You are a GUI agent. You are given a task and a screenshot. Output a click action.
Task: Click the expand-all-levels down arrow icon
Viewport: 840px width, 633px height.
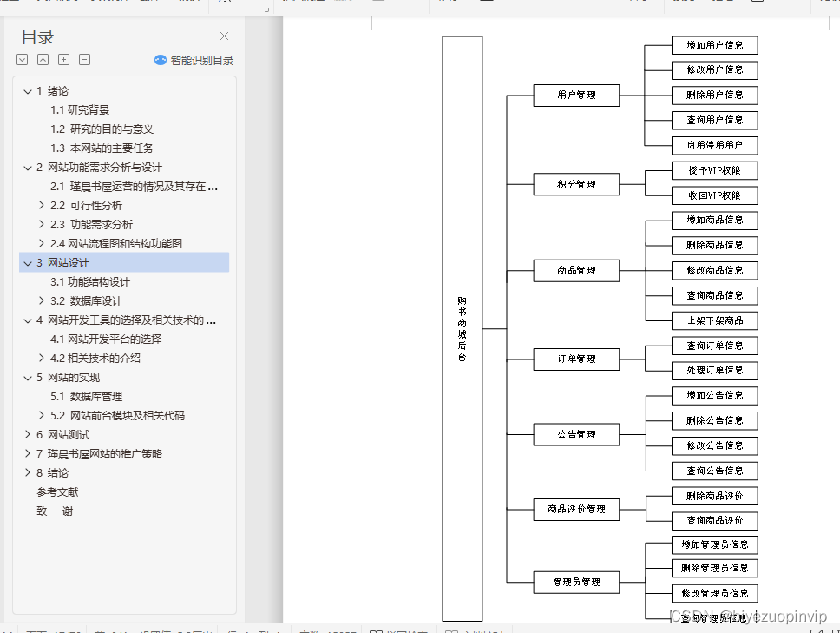22,60
